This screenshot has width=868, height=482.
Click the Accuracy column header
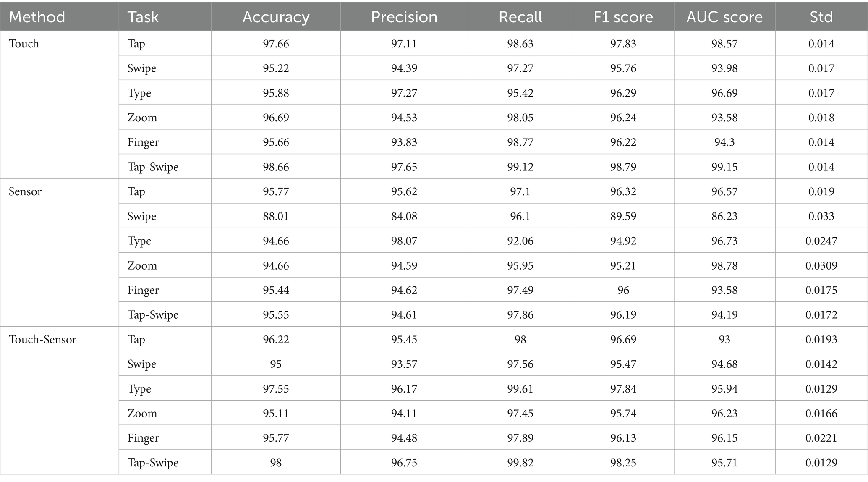276,17
